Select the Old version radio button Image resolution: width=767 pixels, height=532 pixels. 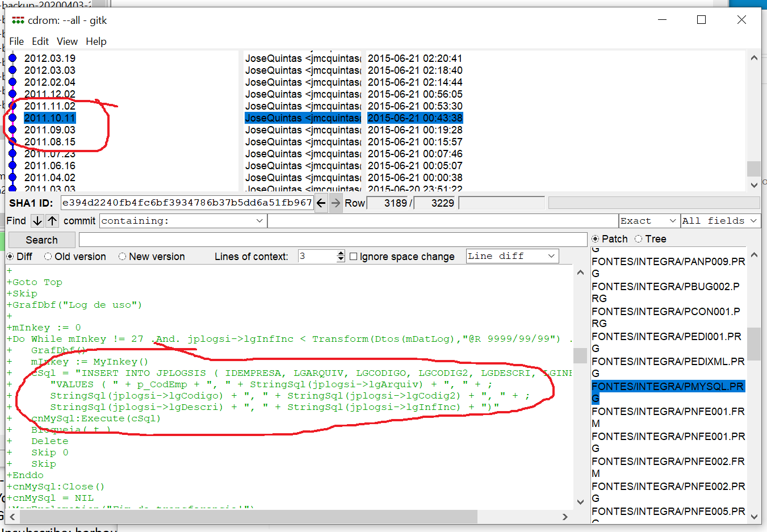pyautogui.click(x=48, y=257)
